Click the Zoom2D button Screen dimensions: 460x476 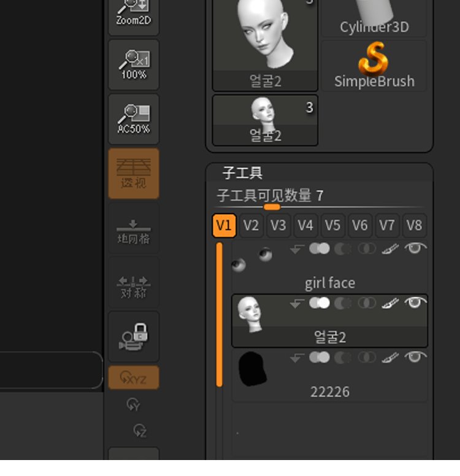(134, 17)
